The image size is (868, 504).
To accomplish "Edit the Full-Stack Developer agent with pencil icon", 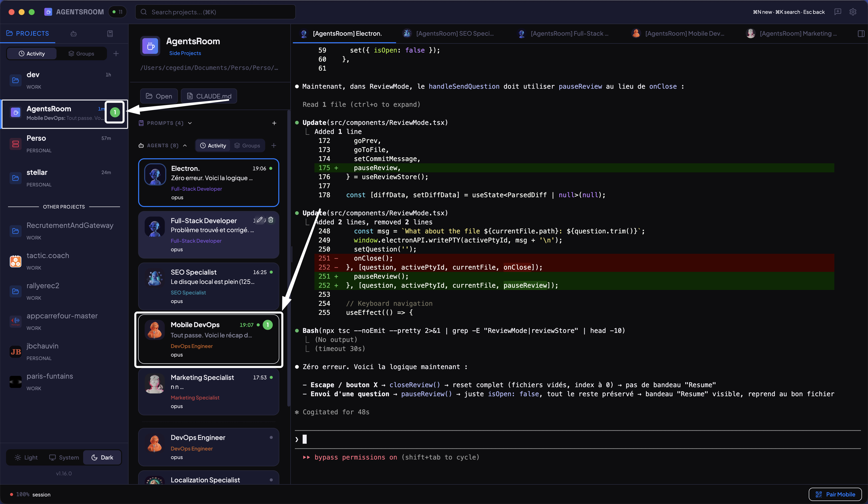I will pyautogui.click(x=260, y=220).
